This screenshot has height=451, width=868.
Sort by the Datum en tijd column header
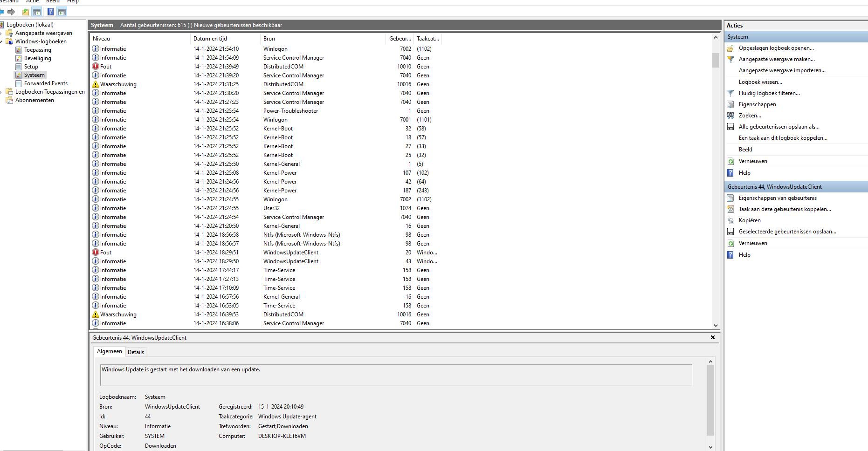[x=225, y=39]
